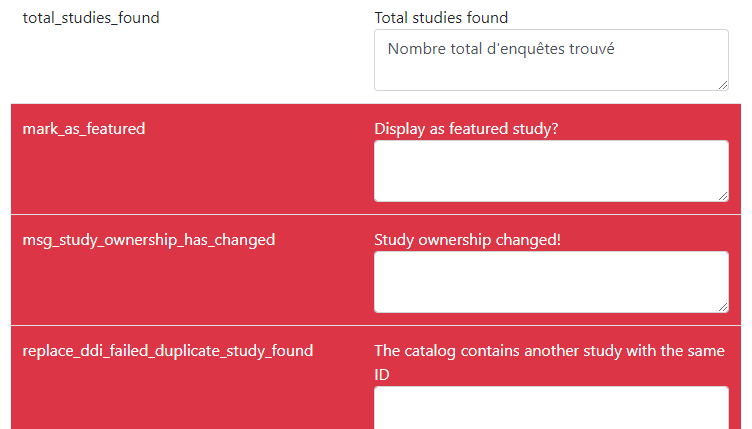Screen dimensions: 752x429
Task: Click the 'Nombre total d'enquêtes trouvé' text
Action: click(x=501, y=48)
